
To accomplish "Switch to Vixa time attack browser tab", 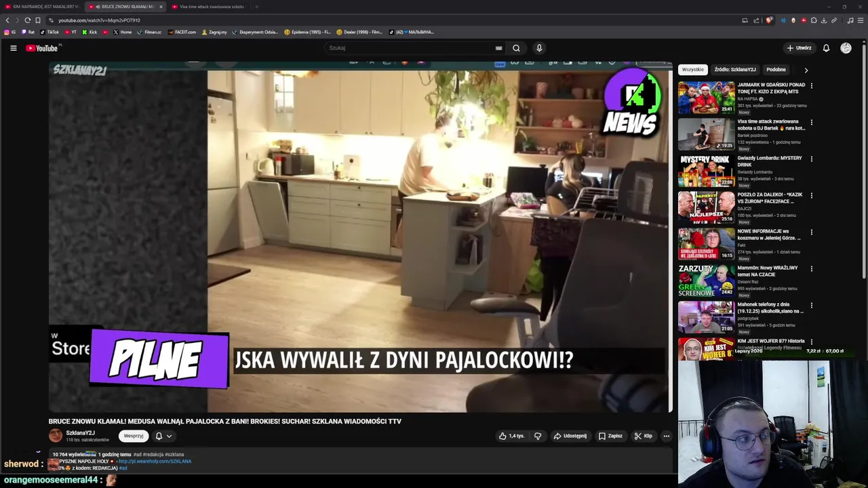I will (208, 7).
